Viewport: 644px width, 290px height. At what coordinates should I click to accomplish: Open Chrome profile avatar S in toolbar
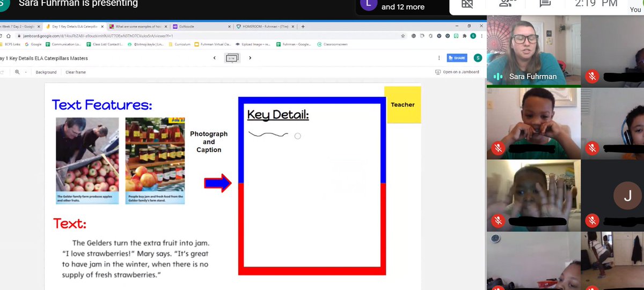pyautogui.click(x=473, y=36)
